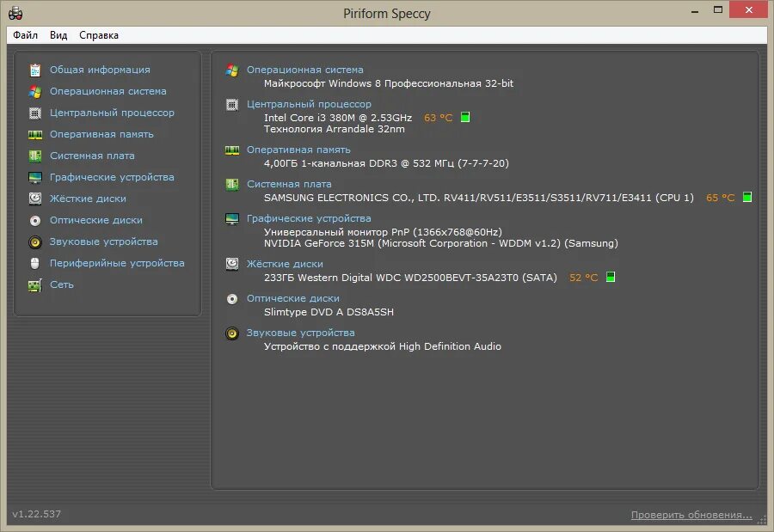
Task: Click the High Definition Audio device line
Action: pos(383,346)
